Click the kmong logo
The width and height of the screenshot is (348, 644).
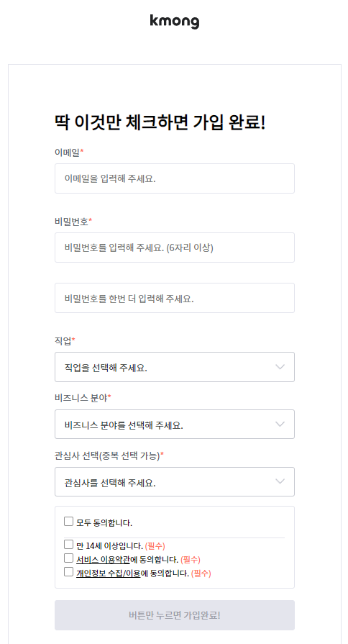point(175,22)
